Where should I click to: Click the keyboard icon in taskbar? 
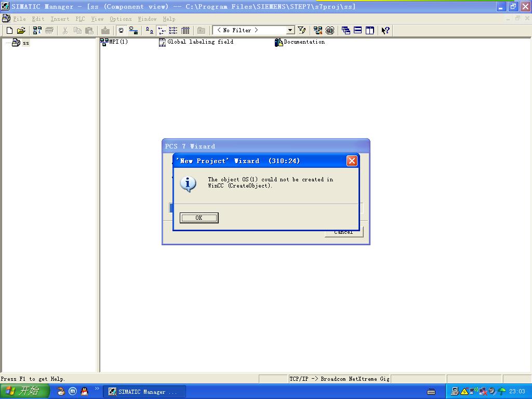(431, 392)
